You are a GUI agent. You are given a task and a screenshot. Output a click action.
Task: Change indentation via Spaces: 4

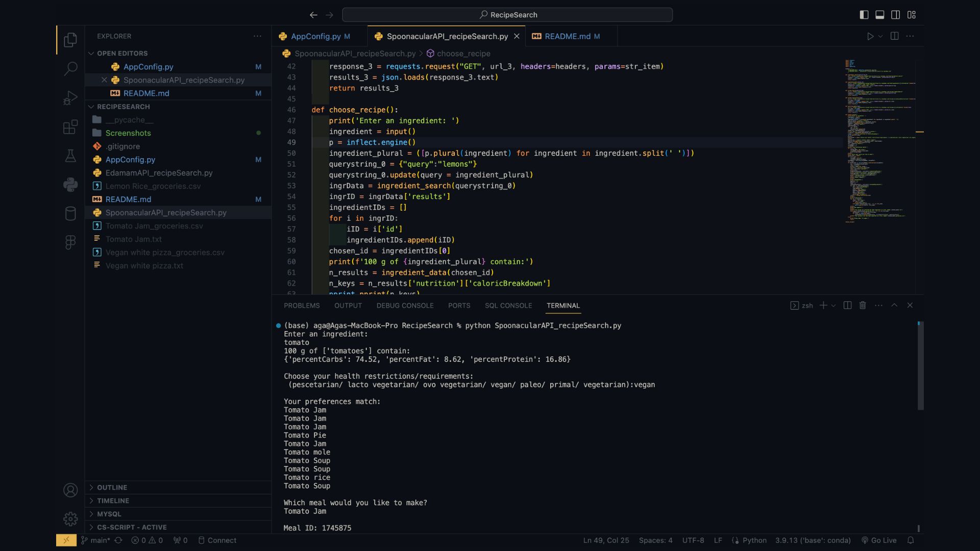tap(655, 540)
